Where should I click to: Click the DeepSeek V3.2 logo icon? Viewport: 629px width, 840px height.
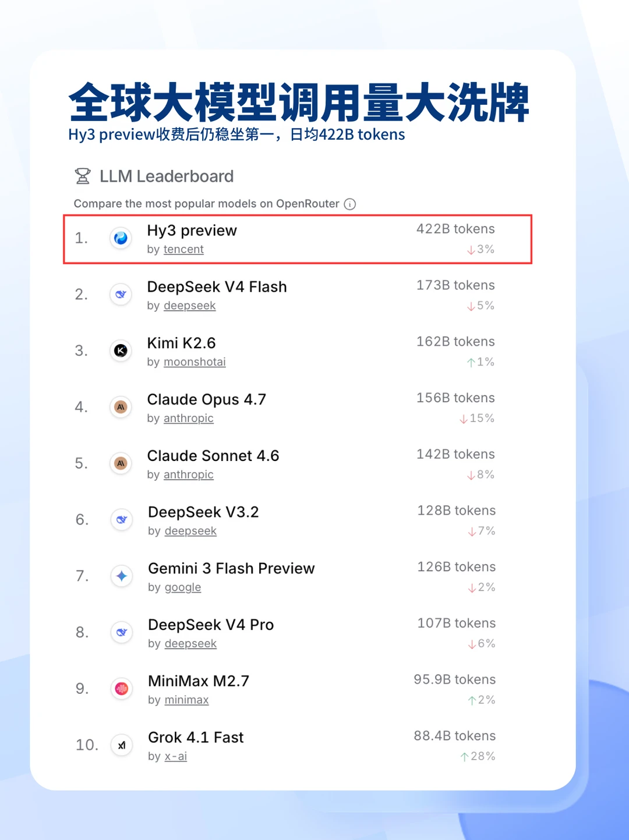[121, 519]
